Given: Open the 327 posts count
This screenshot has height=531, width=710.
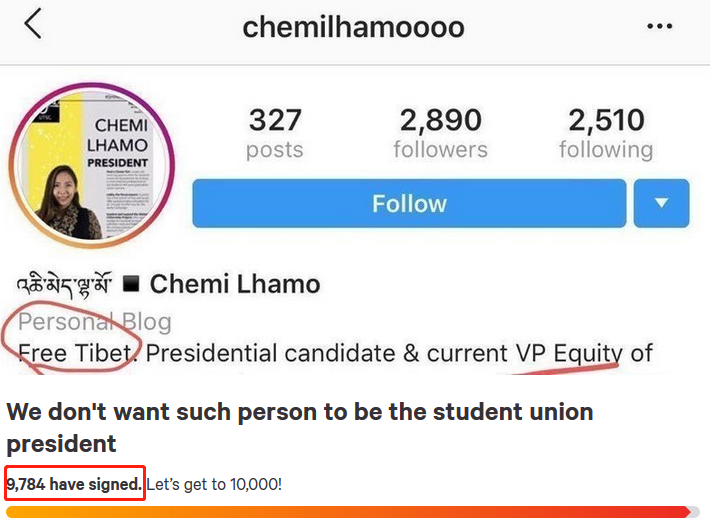Looking at the screenshot, I should click(275, 134).
